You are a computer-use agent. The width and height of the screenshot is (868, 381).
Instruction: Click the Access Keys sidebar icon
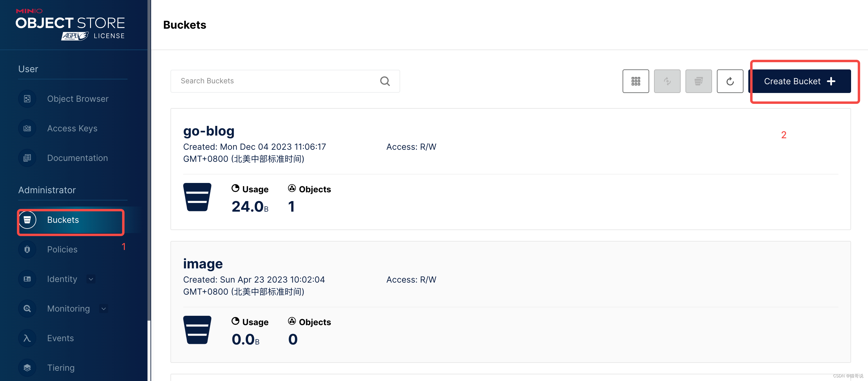(x=27, y=128)
